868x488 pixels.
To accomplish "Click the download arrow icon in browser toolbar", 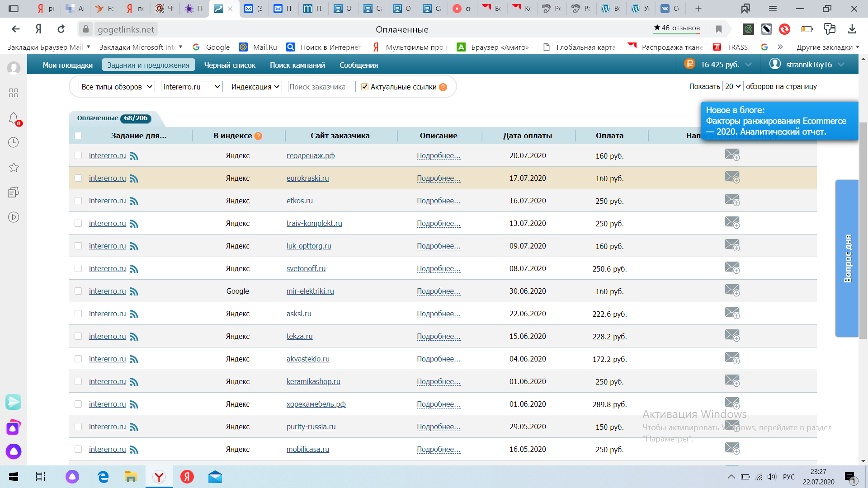I will coord(852,29).
